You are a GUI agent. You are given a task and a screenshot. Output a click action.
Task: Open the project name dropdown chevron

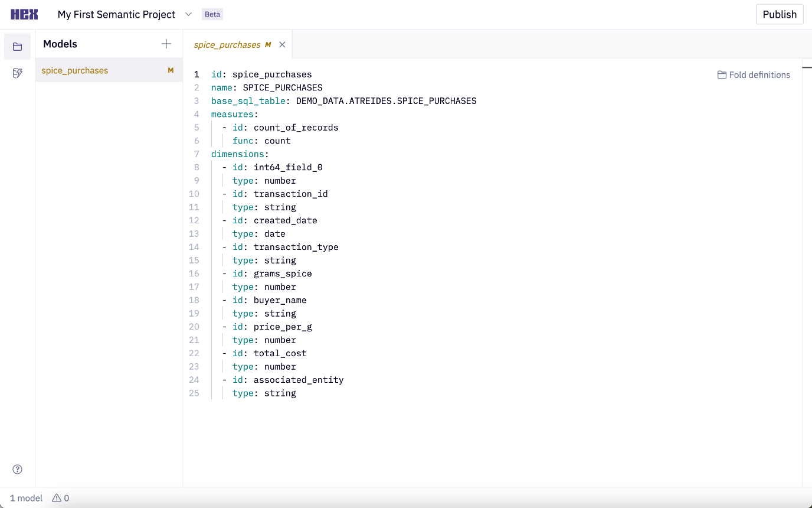188,14
